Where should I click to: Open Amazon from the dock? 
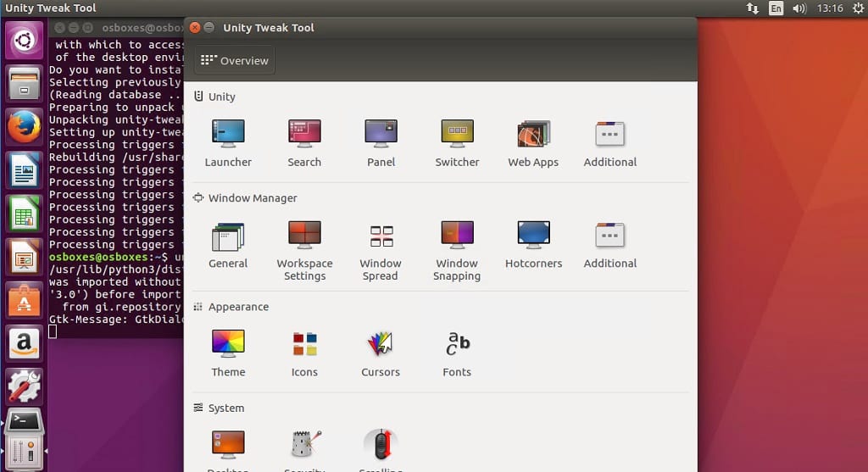pyautogui.click(x=24, y=343)
